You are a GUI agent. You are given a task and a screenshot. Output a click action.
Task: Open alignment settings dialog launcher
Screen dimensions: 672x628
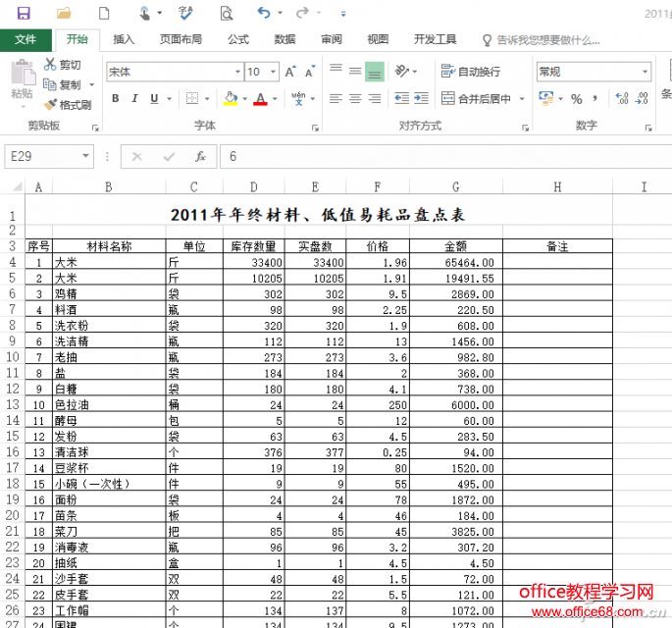(x=525, y=128)
